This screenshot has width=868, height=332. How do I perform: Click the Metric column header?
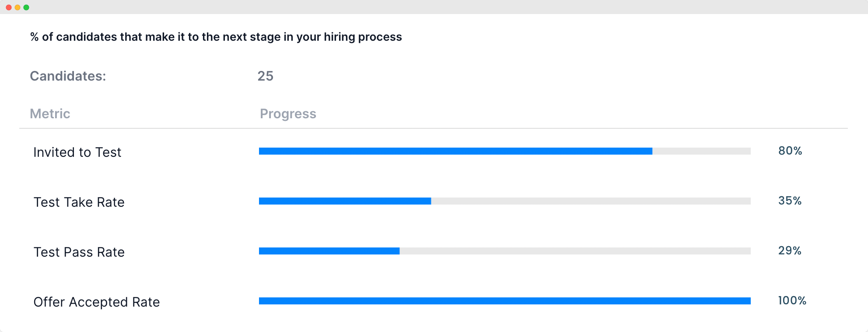pyautogui.click(x=50, y=114)
